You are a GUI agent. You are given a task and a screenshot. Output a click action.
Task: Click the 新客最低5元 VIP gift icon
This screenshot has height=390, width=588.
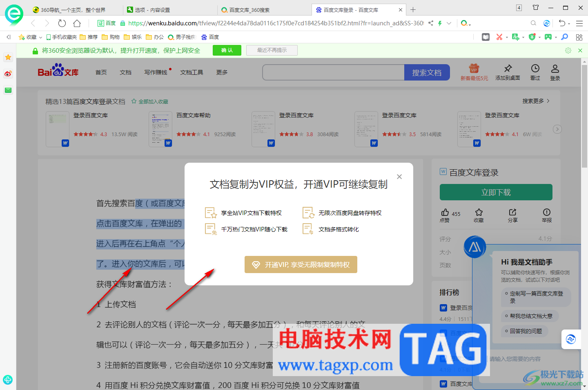tap(474, 68)
